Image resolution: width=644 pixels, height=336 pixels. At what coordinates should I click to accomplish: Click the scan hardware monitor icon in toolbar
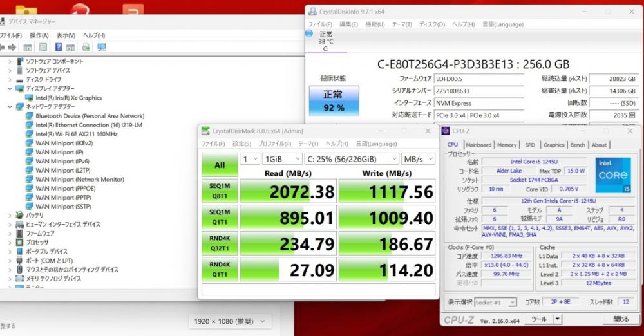[x=102, y=47]
